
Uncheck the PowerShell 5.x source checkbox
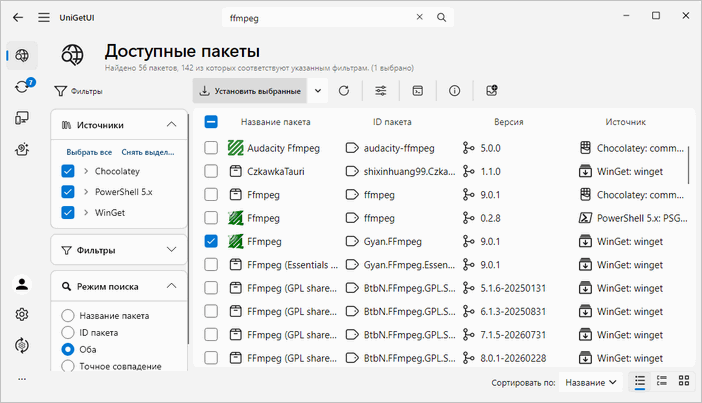[x=68, y=192]
